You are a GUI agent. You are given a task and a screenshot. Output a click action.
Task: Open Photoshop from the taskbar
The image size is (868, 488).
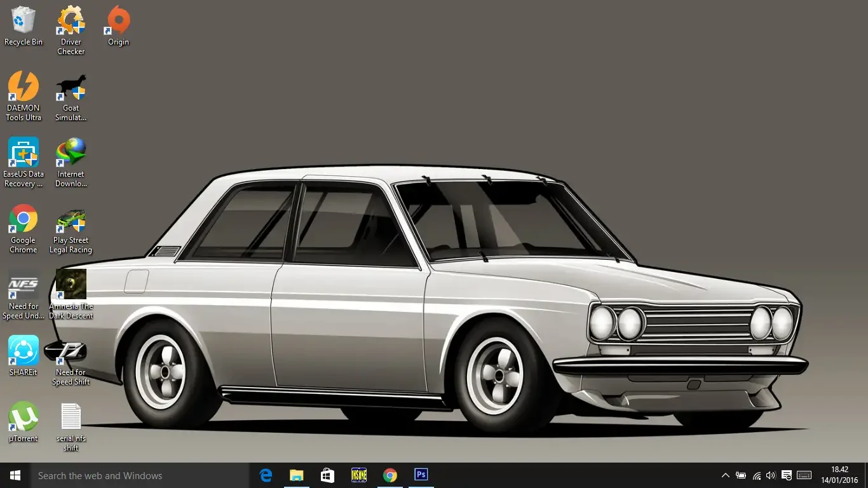(421, 475)
